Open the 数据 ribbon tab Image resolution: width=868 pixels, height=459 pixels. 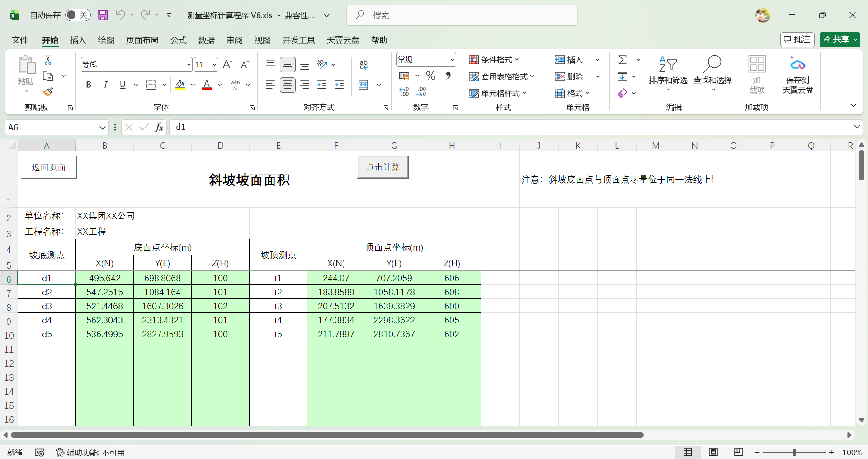tap(206, 40)
